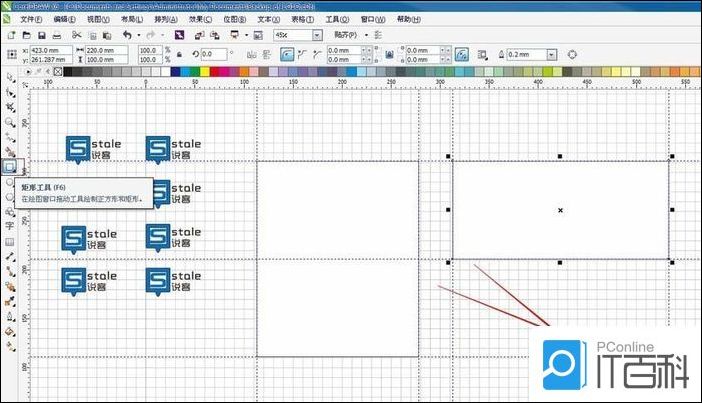Screen dimensions: 702x403
Task: Expand the undo history dropdown arrow
Action: [x=139, y=35]
